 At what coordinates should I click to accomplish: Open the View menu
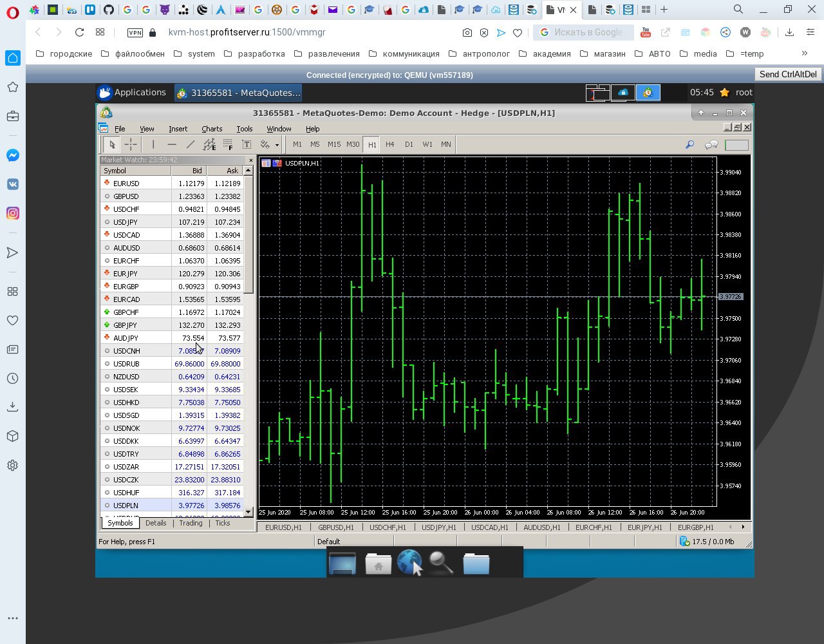tap(147, 129)
